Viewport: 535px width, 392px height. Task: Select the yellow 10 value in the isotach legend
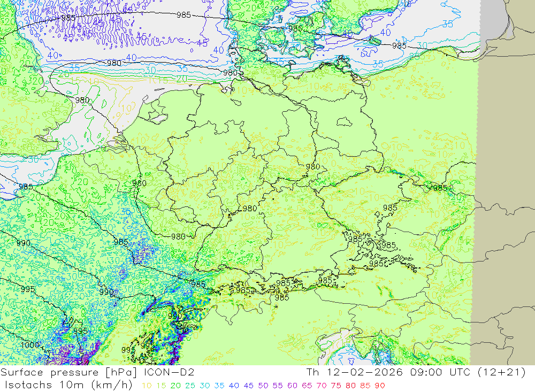click(x=147, y=386)
